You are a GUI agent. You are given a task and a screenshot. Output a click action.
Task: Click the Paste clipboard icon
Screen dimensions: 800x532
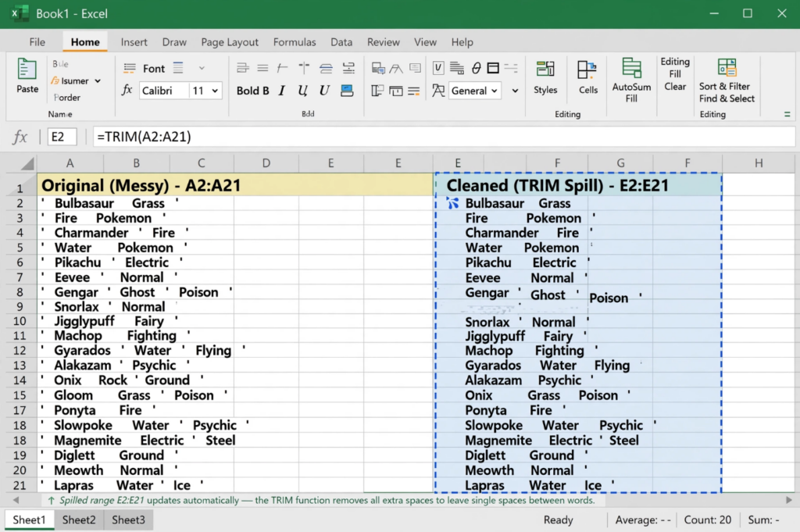click(x=27, y=70)
